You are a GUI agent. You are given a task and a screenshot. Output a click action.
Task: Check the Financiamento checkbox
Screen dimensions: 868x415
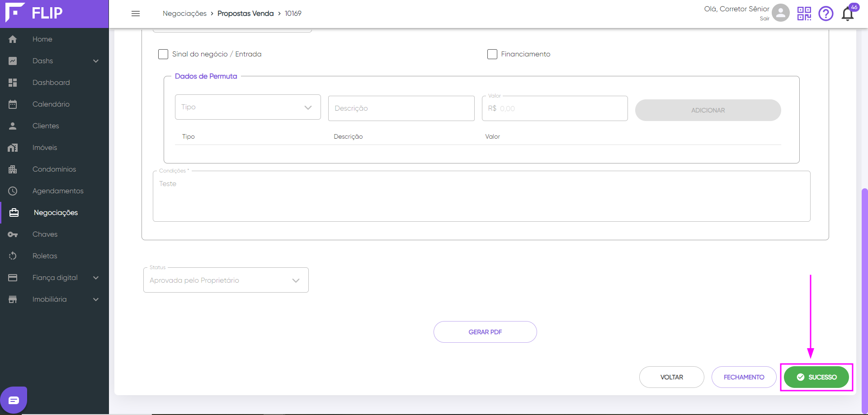pos(492,54)
